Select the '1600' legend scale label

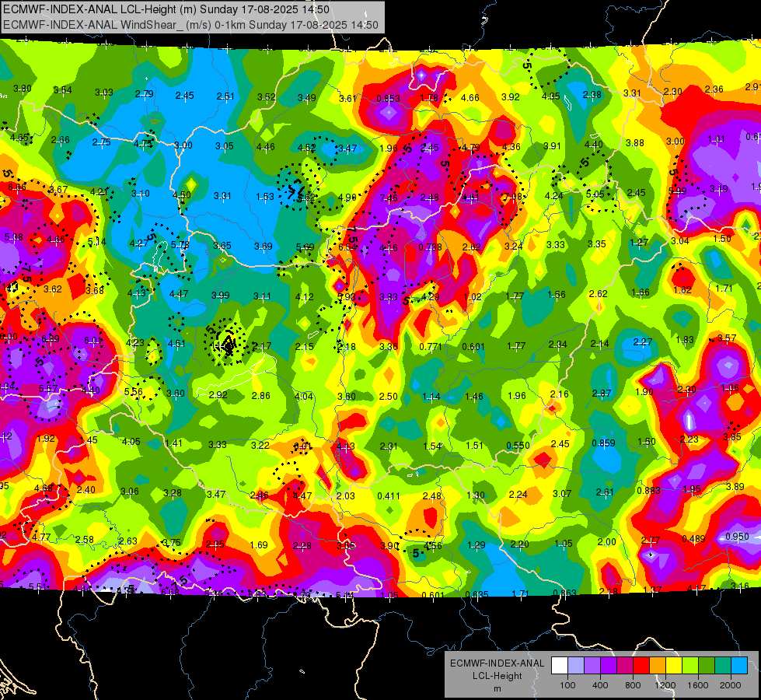click(698, 685)
